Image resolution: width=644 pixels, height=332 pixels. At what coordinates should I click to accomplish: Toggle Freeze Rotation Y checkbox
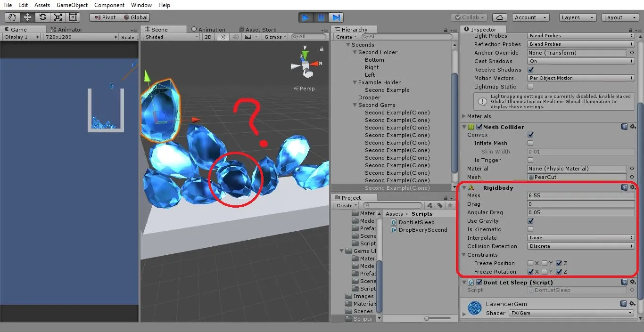coord(545,272)
